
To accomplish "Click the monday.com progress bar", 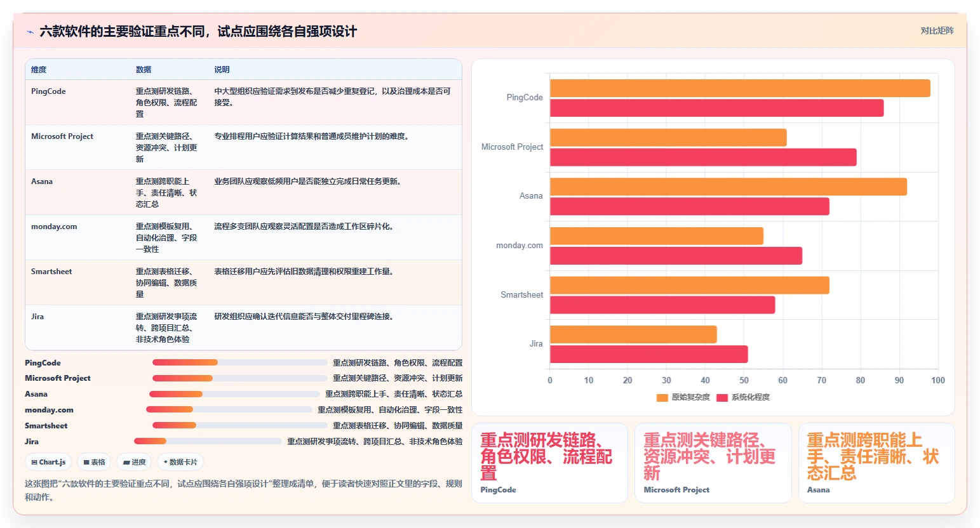I will 229,409.
